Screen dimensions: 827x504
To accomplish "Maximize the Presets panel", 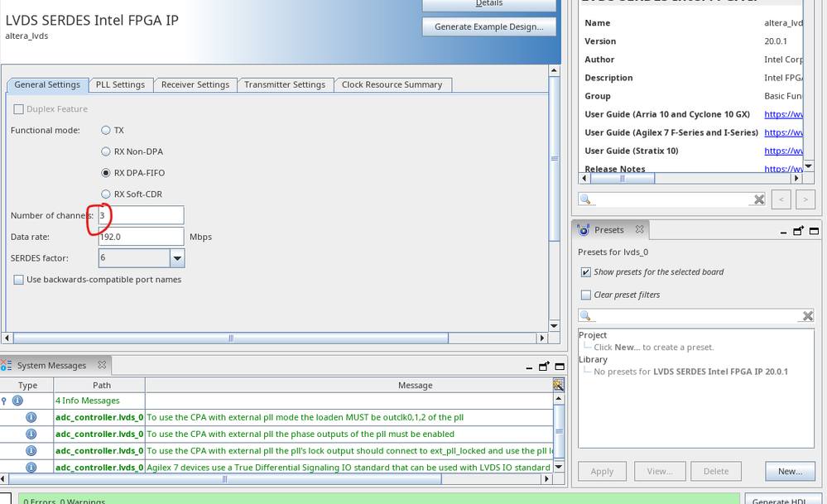I will pos(814,231).
